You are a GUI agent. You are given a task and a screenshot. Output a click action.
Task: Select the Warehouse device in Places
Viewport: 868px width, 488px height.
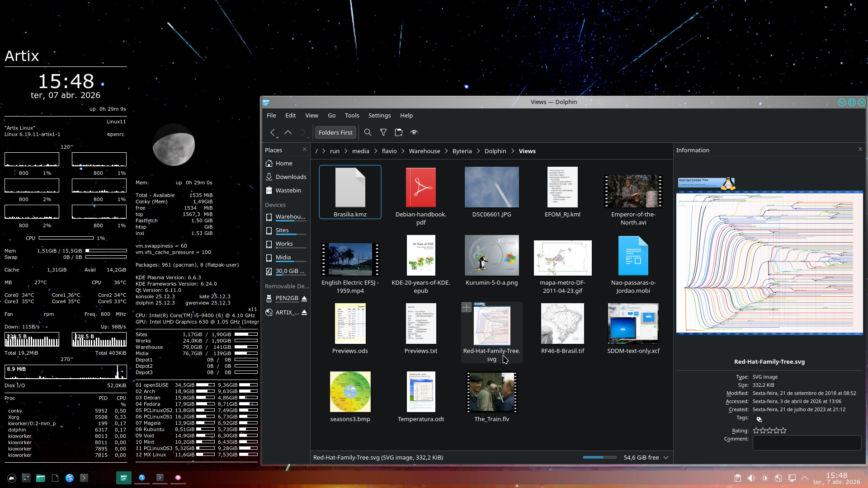click(286, 217)
